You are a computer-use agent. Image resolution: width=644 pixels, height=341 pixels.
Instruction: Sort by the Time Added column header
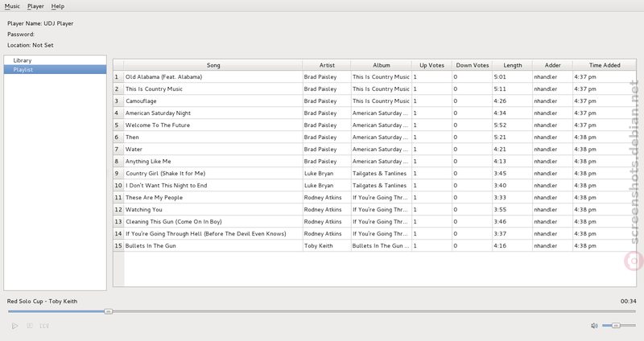point(605,65)
